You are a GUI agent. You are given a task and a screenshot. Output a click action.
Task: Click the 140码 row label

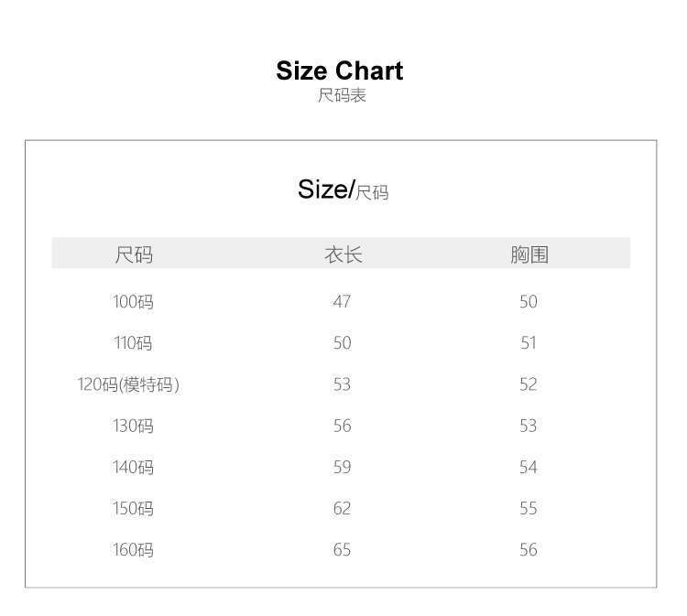pos(134,467)
